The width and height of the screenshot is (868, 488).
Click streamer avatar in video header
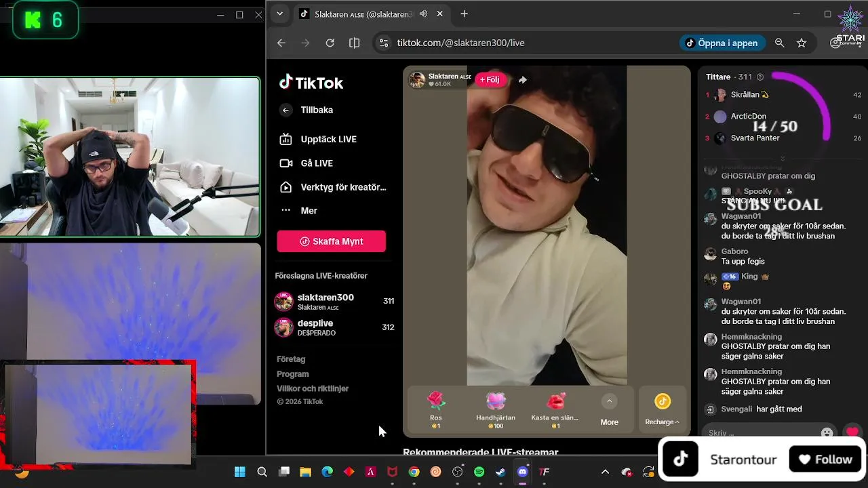point(417,80)
